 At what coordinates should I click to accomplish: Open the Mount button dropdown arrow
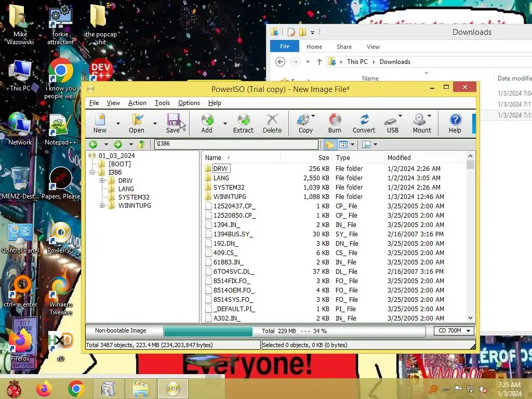[430, 116]
